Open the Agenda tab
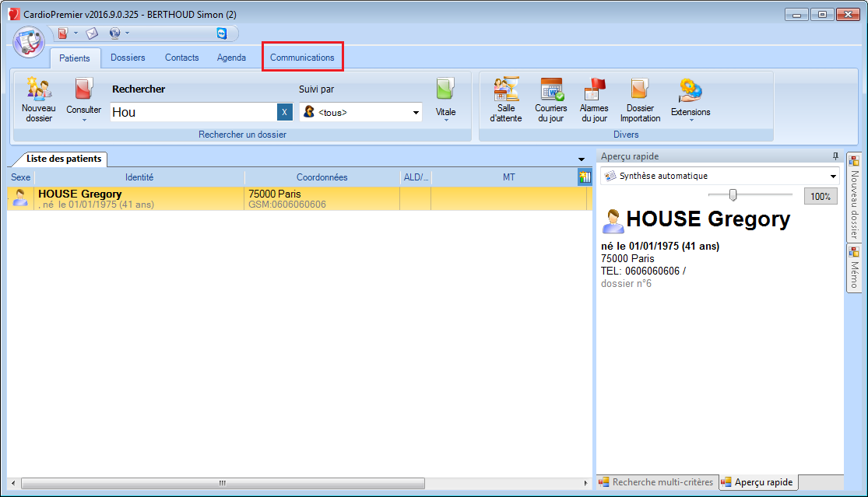Screen dimensions: 868x497 [x=231, y=58]
